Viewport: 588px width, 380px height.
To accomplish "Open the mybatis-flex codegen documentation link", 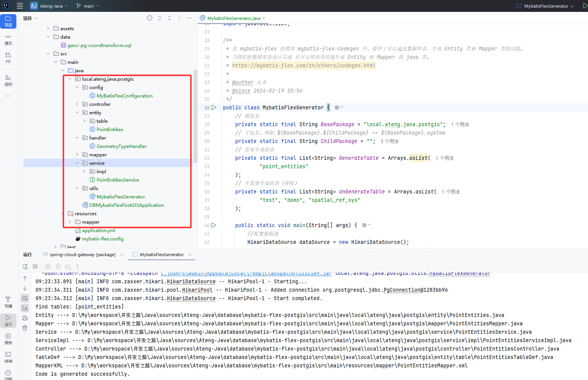I will (304, 65).
